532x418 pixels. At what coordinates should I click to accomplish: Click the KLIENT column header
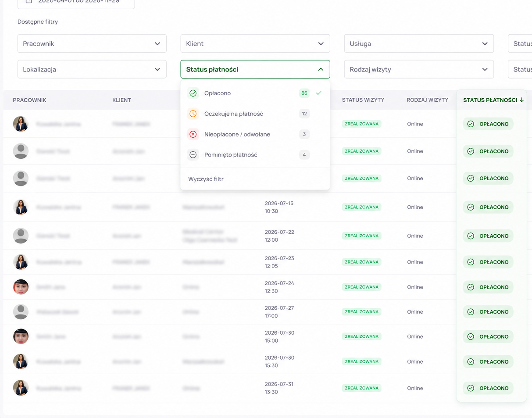coord(121,100)
